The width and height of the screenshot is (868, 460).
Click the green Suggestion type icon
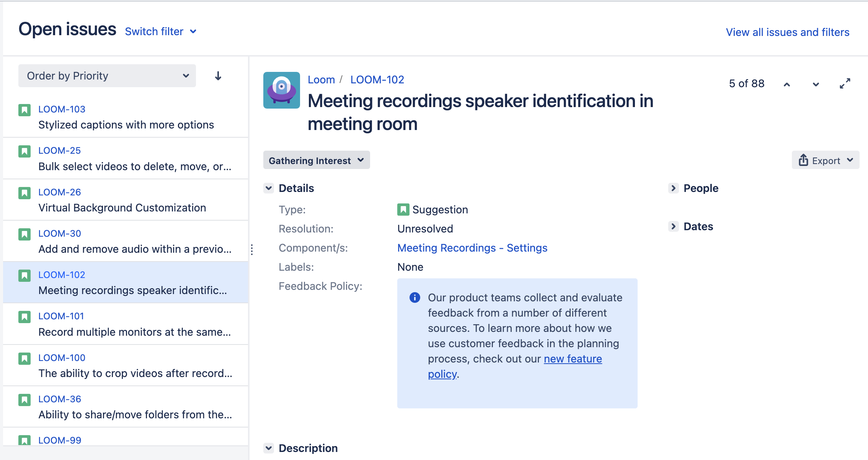coord(403,210)
